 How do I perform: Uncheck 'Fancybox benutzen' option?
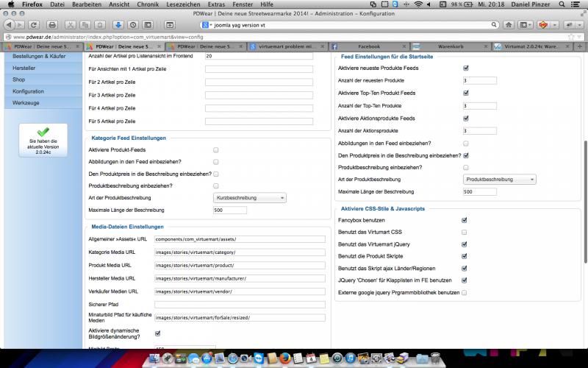[464, 220]
